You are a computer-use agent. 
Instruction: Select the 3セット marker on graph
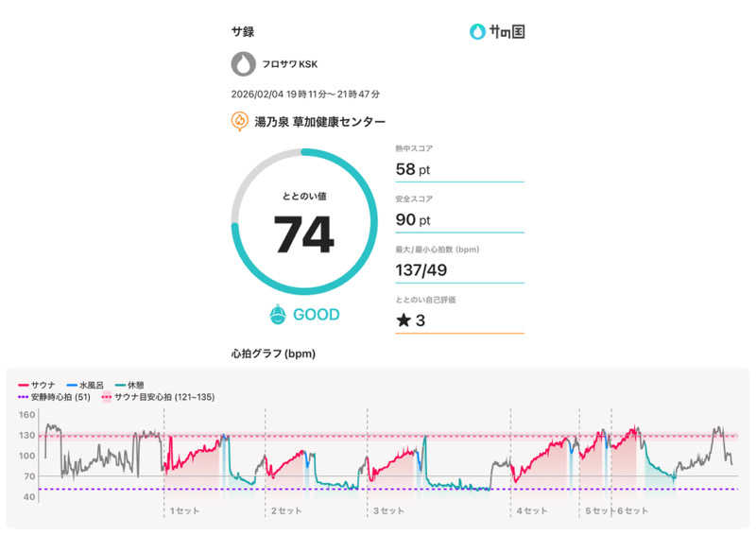[387, 510]
